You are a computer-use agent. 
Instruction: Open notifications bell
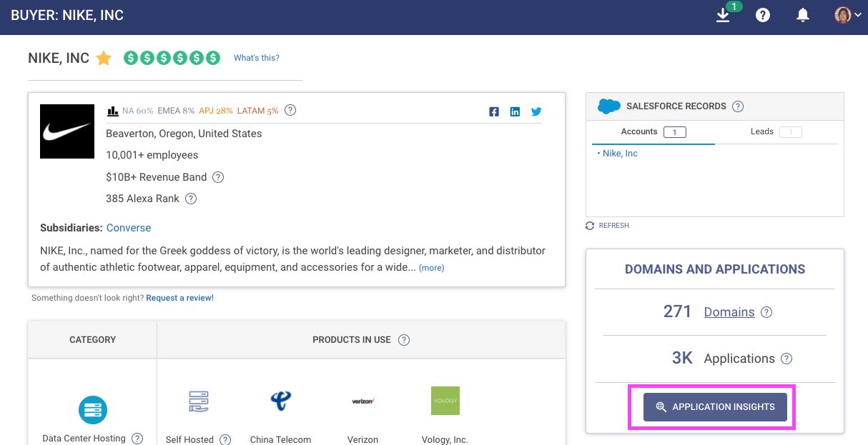click(803, 15)
